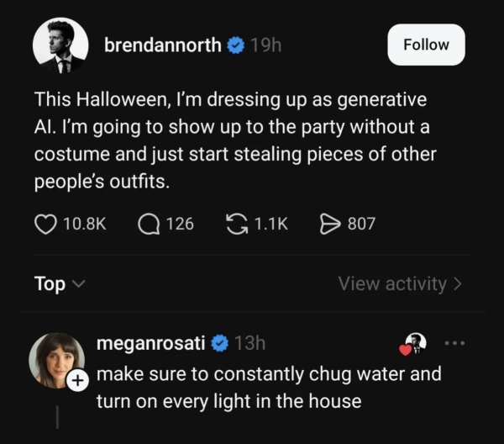Open meganrosati's profile picture
504x444 pixels.
(x=56, y=360)
